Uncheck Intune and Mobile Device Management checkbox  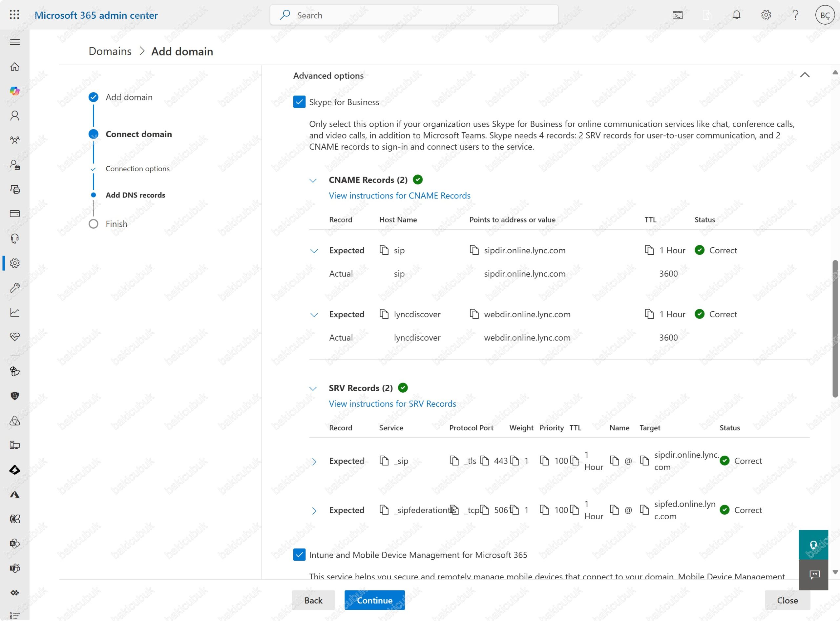tap(299, 555)
